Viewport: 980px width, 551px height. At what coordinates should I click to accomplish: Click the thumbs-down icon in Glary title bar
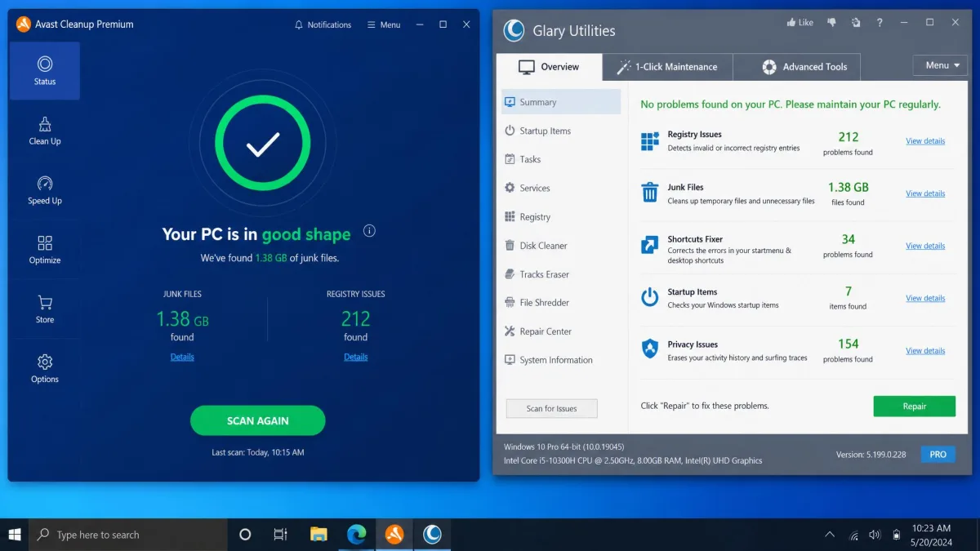[x=831, y=23]
